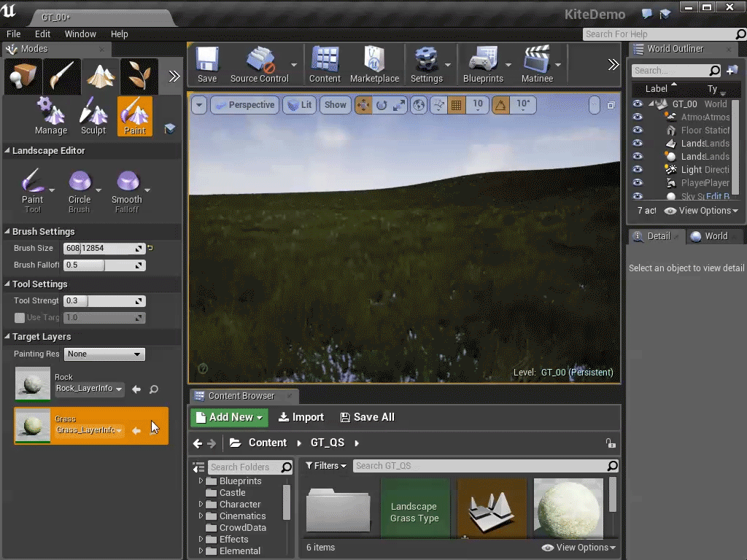This screenshot has width=747, height=560.
Task: Click the Search Folders input field
Action: tap(244, 467)
